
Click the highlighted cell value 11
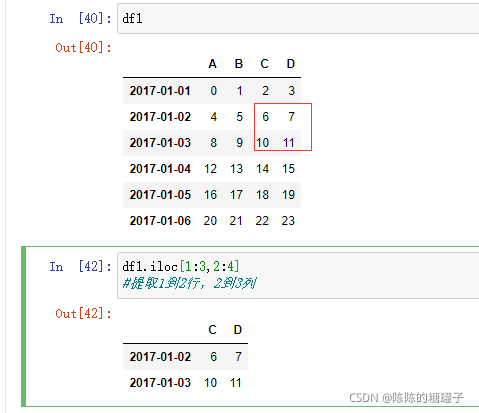coord(289,143)
